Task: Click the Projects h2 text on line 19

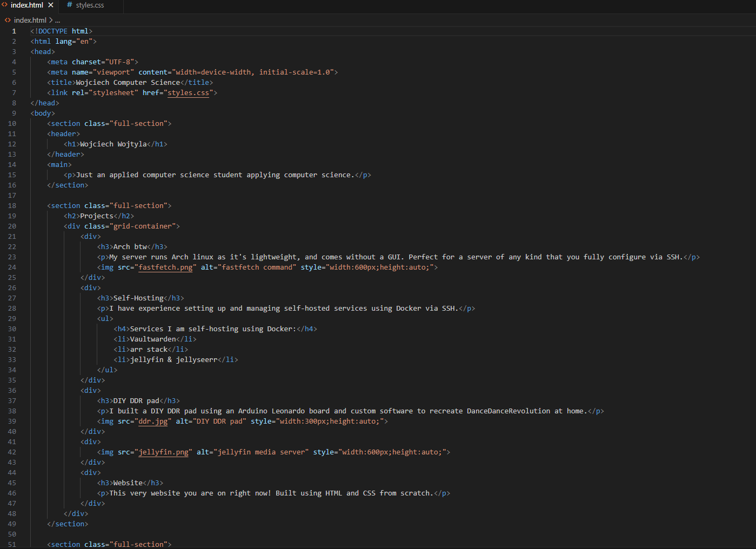Action: (97, 216)
